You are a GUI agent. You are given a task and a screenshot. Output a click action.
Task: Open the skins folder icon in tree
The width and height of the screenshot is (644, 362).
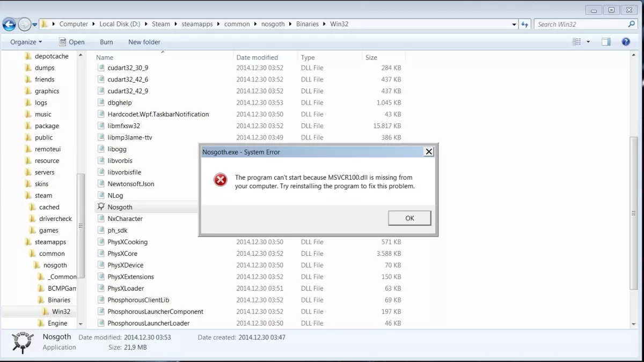coord(28,184)
